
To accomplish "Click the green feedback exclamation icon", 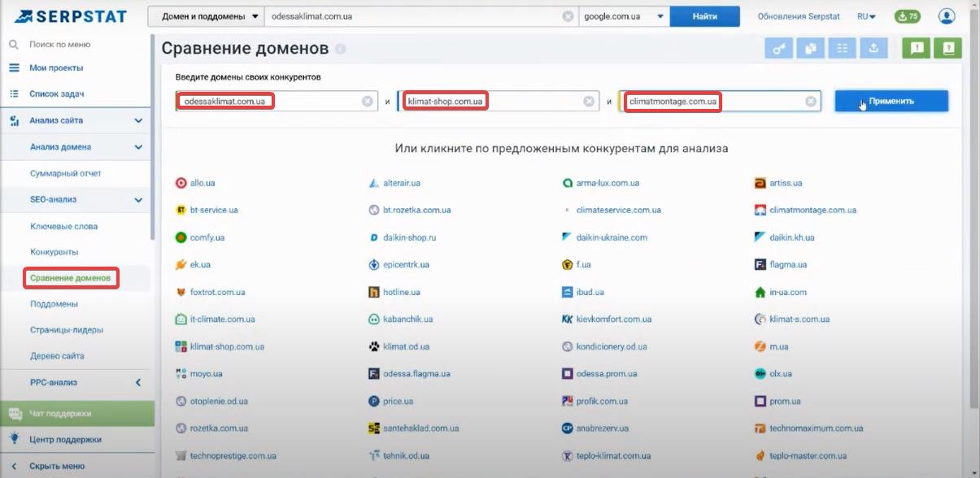I will coord(917,49).
